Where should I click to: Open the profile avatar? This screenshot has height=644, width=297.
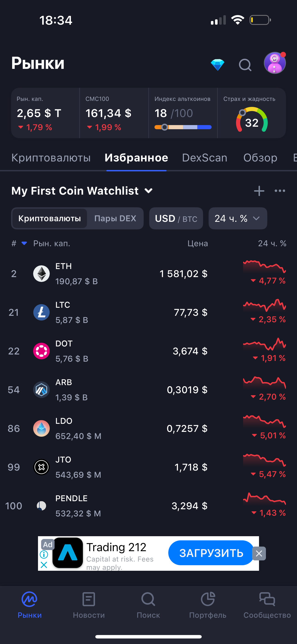[274, 63]
